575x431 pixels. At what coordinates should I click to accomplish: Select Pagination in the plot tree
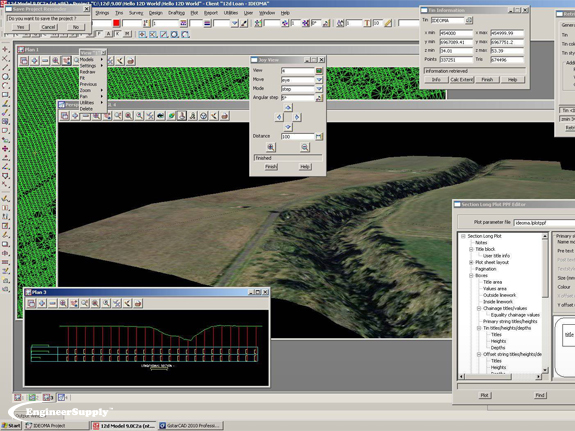coord(486,269)
